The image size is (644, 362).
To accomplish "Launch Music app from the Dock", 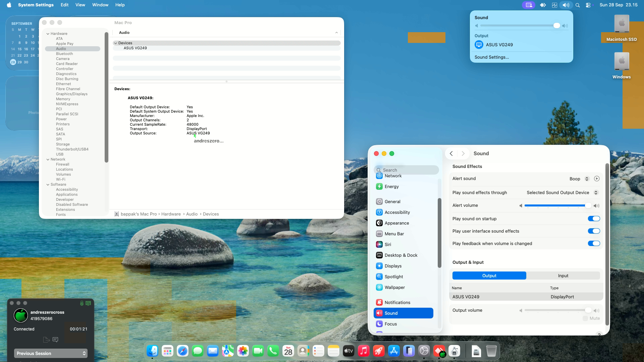I will pyautogui.click(x=364, y=351).
